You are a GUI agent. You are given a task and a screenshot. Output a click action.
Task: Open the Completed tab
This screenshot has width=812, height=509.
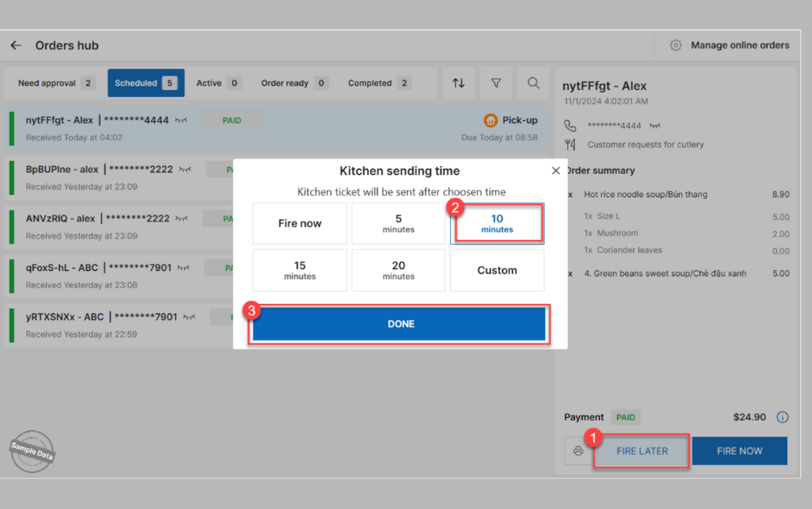[x=379, y=83]
